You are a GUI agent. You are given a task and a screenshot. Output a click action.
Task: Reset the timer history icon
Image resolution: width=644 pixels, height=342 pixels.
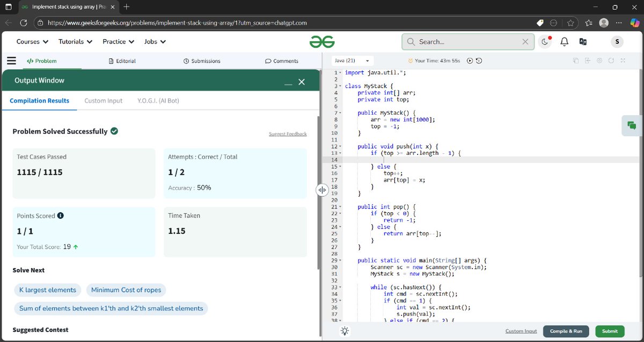click(x=479, y=61)
